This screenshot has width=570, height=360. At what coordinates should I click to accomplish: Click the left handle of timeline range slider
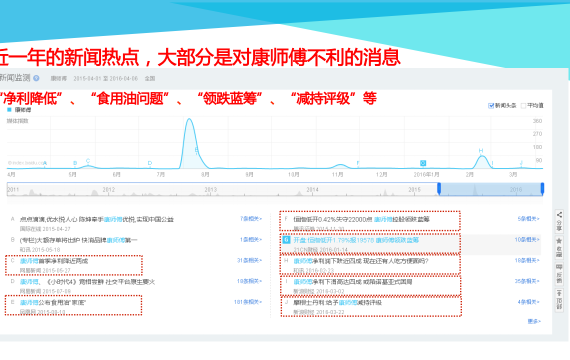point(439,188)
